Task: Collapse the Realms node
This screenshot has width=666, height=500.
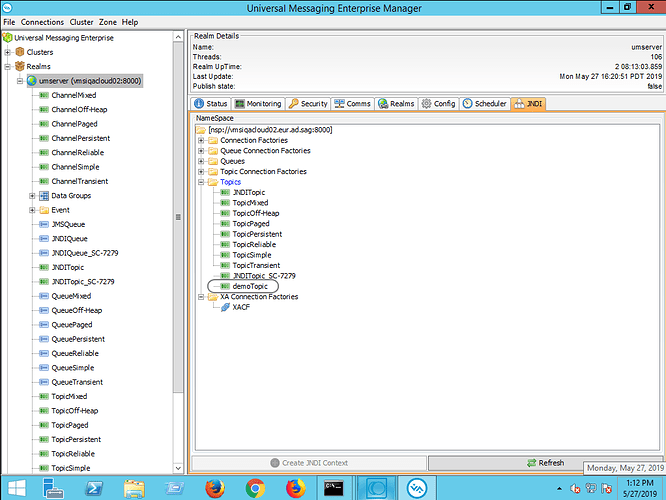Action: [x=8, y=67]
